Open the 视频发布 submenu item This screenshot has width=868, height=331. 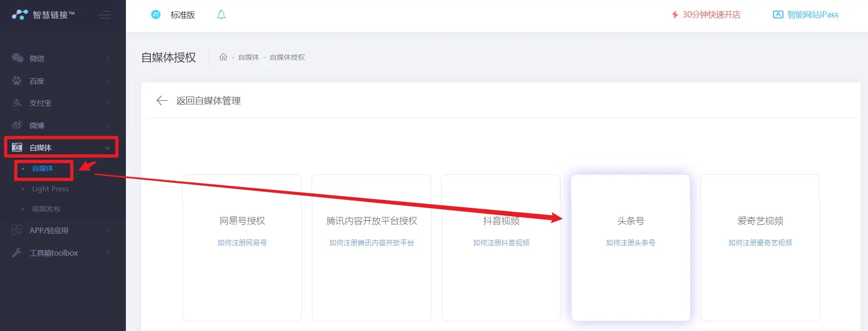(46, 209)
